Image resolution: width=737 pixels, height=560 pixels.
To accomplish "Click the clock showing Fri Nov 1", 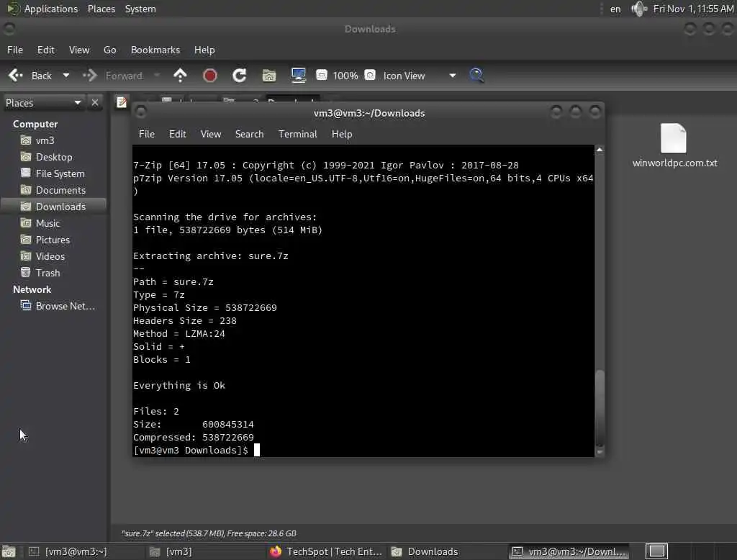I will [x=693, y=9].
